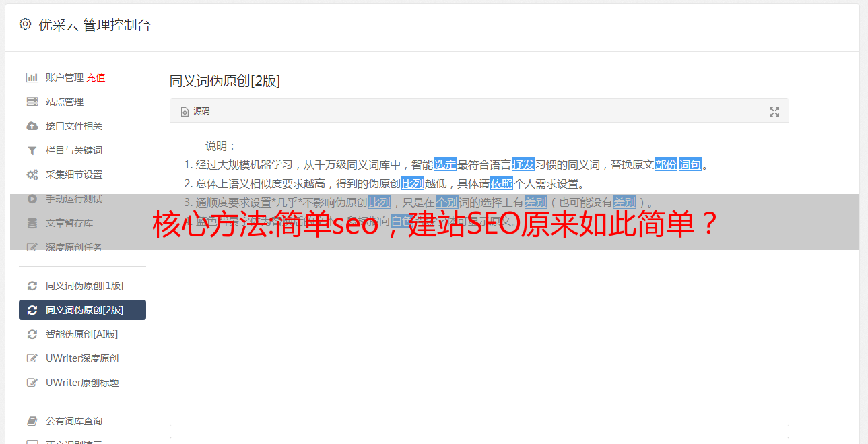This screenshot has width=868, height=444.
Task: Click the highlighted word 依照 in line two
Action: [x=502, y=183]
